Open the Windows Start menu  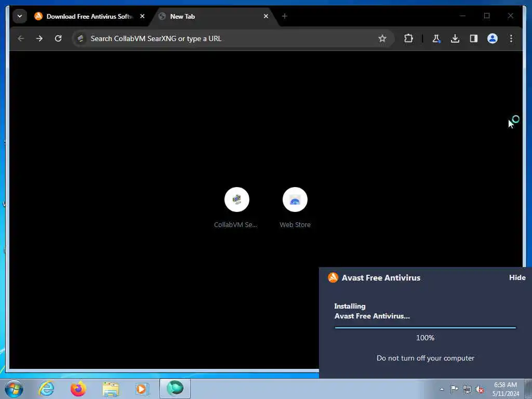[14, 389]
